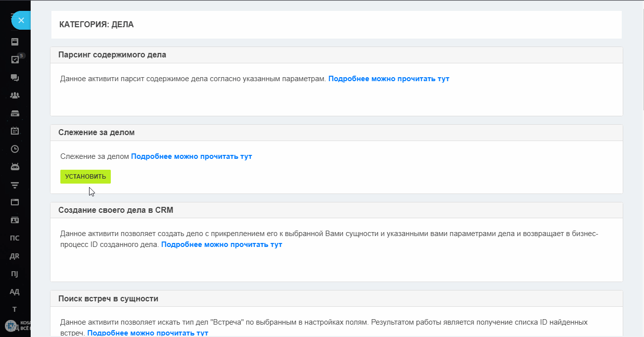Viewport: 644px width, 337px height.
Task: Open the calendar sidebar icon
Action: (15, 131)
